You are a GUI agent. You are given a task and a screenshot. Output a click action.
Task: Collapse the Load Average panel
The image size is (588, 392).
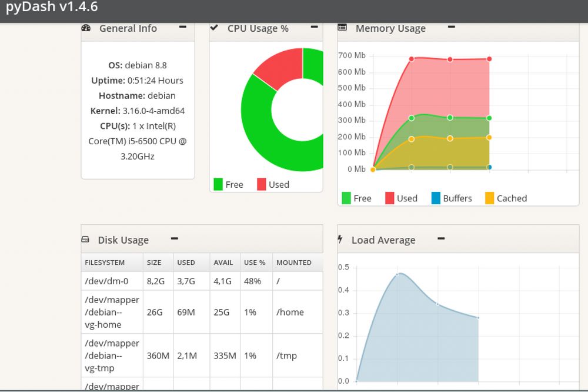(x=441, y=237)
